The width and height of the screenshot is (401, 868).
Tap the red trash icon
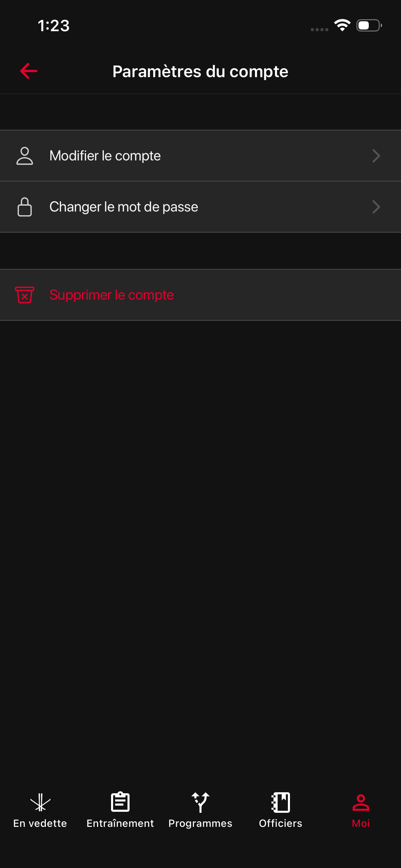coord(25,295)
